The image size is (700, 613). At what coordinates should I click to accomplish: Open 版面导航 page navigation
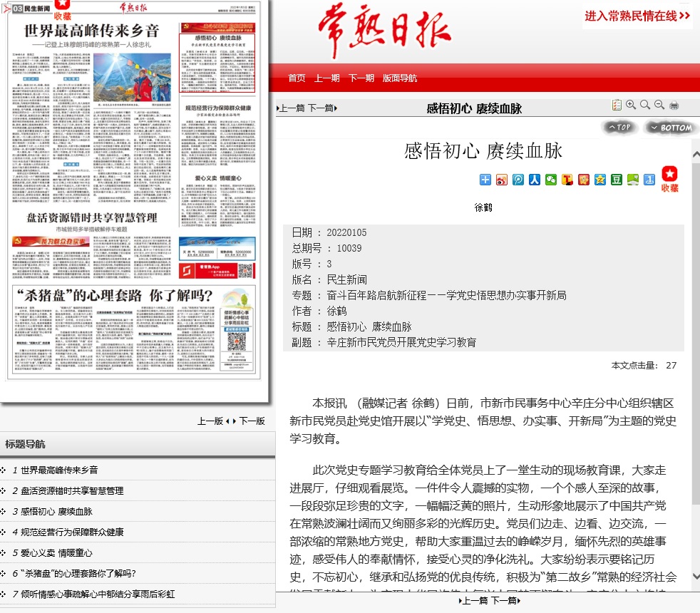[400, 78]
